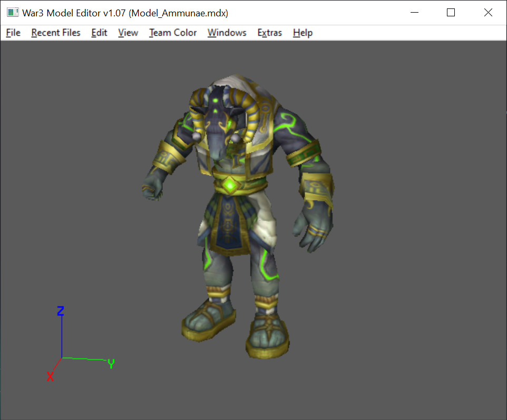Open the Extras menu
The image size is (507, 420).
pyautogui.click(x=270, y=33)
